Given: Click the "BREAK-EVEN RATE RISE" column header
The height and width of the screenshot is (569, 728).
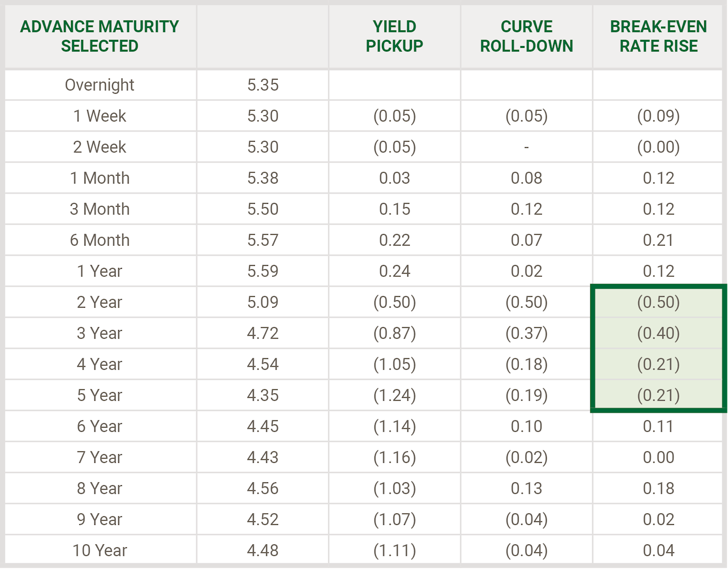Looking at the screenshot, I should coord(658,36).
